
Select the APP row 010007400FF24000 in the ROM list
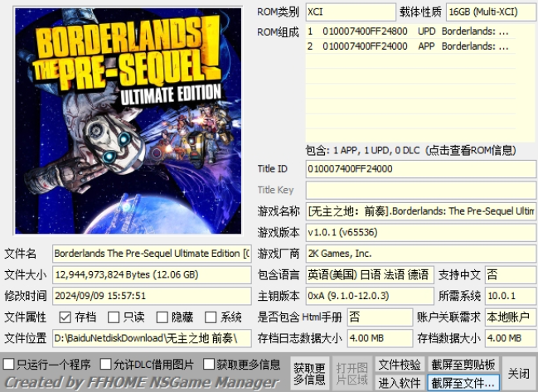pyautogui.click(x=410, y=46)
